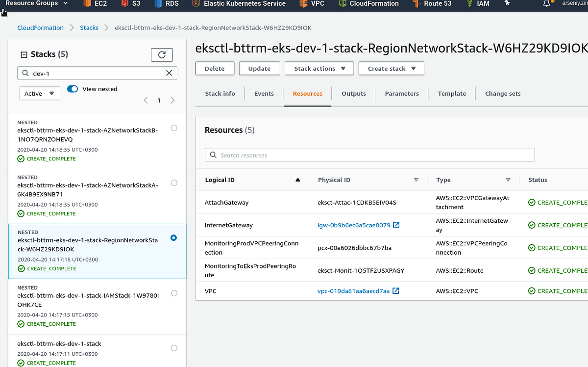Open the Stack actions dropdown
This screenshot has height=367, width=588.
[319, 68]
